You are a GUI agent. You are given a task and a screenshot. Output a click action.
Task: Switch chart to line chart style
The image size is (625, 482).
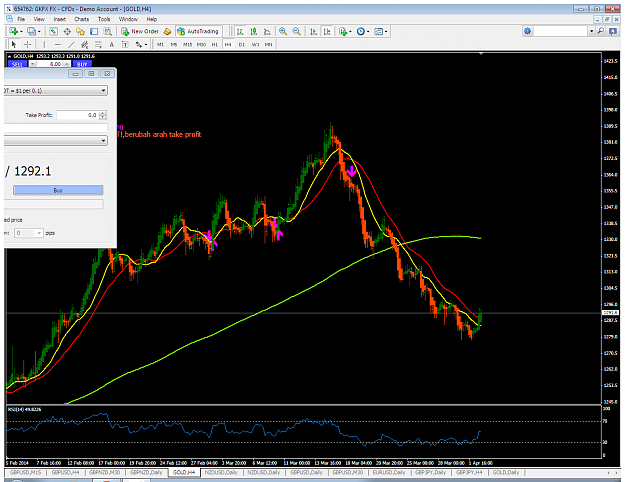point(267,31)
